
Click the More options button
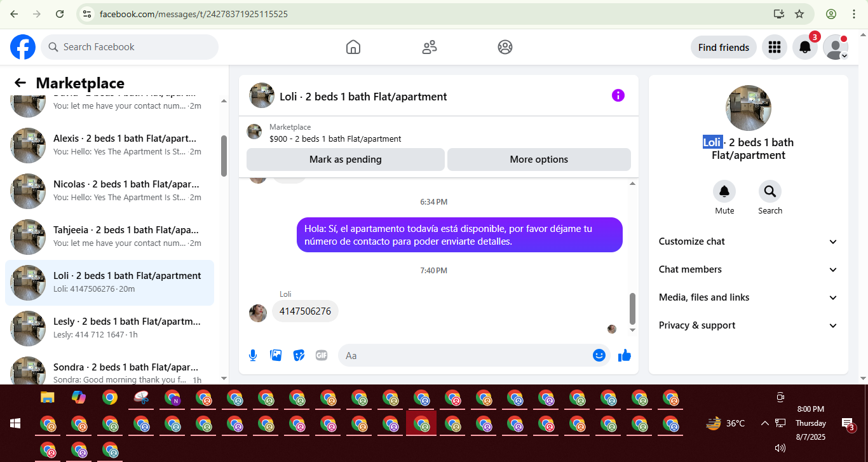539,160
